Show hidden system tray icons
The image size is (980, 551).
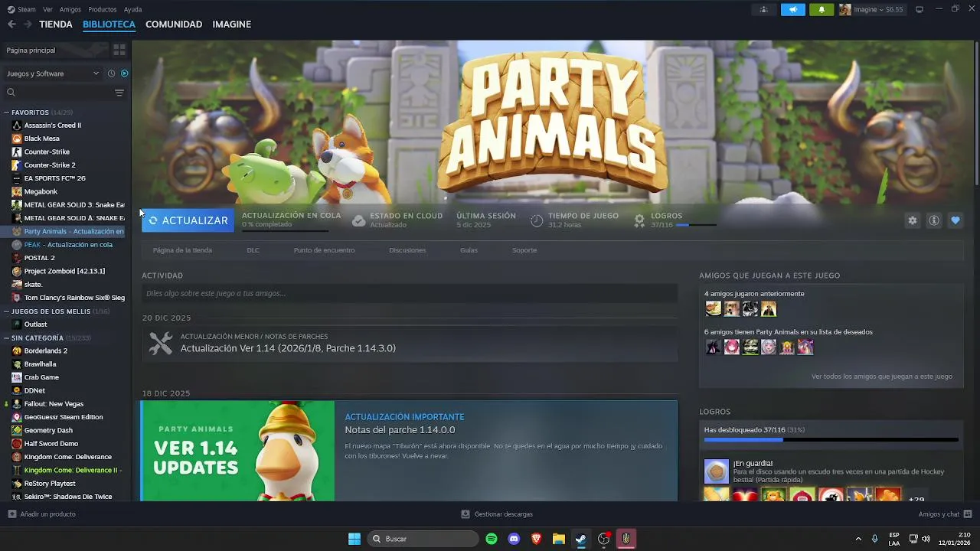858,539
